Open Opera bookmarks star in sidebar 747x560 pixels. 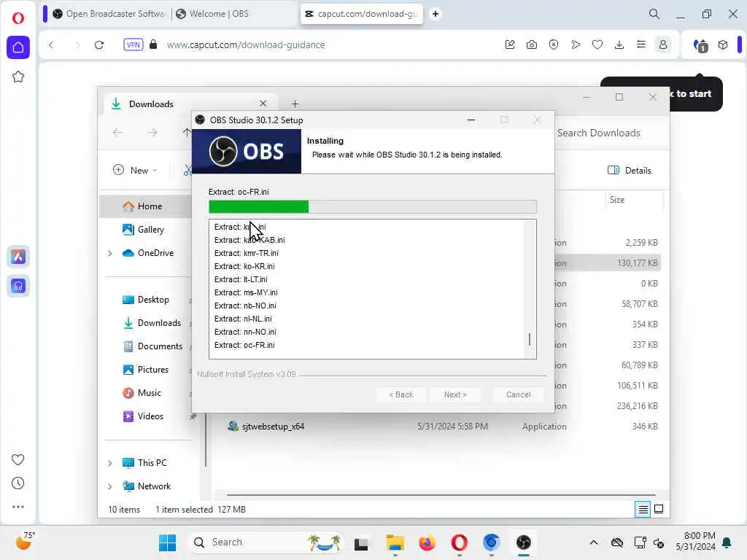point(18,77)
